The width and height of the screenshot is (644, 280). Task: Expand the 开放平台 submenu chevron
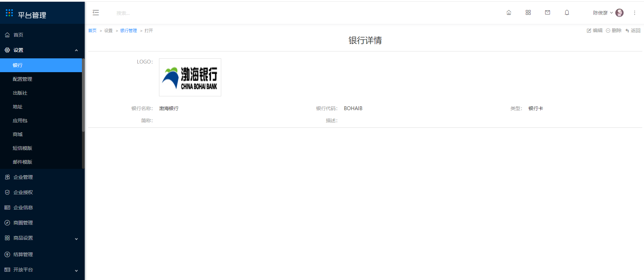[x=76, y=271]
